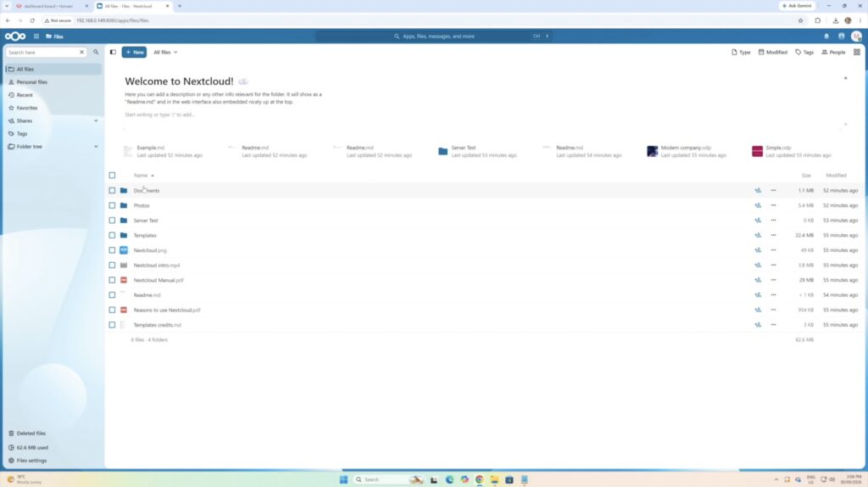Toggle the select all files checkbox
This screenshot has height=487, width=868.
click(113, 176)
